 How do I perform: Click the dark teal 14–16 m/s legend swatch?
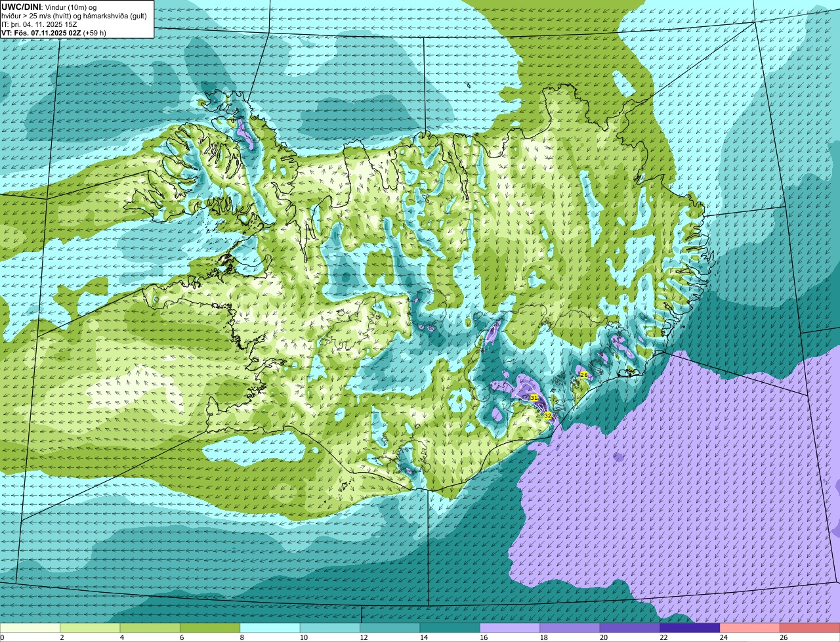point(450,628)
